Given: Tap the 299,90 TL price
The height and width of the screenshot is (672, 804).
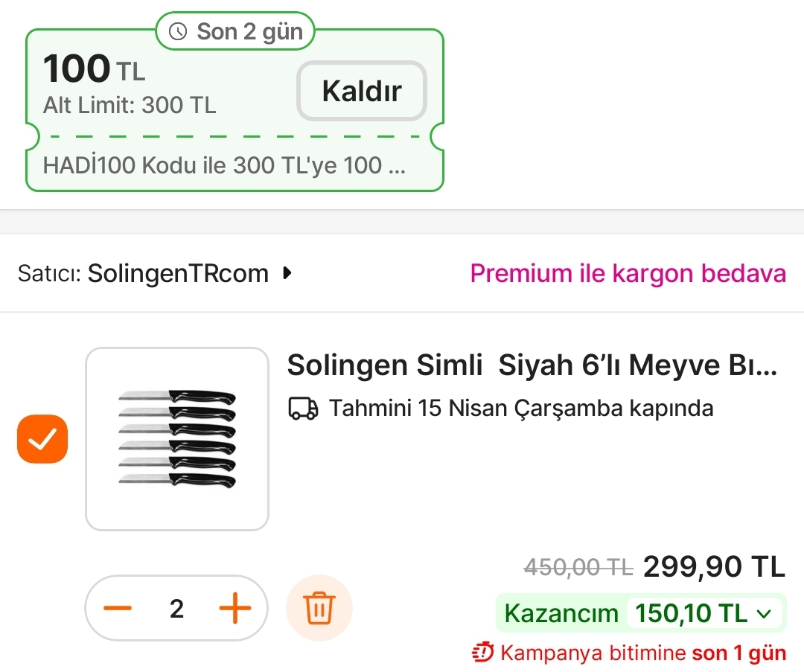Looking at the screenshot, I should pyautogui.click(x=714, y=568).
